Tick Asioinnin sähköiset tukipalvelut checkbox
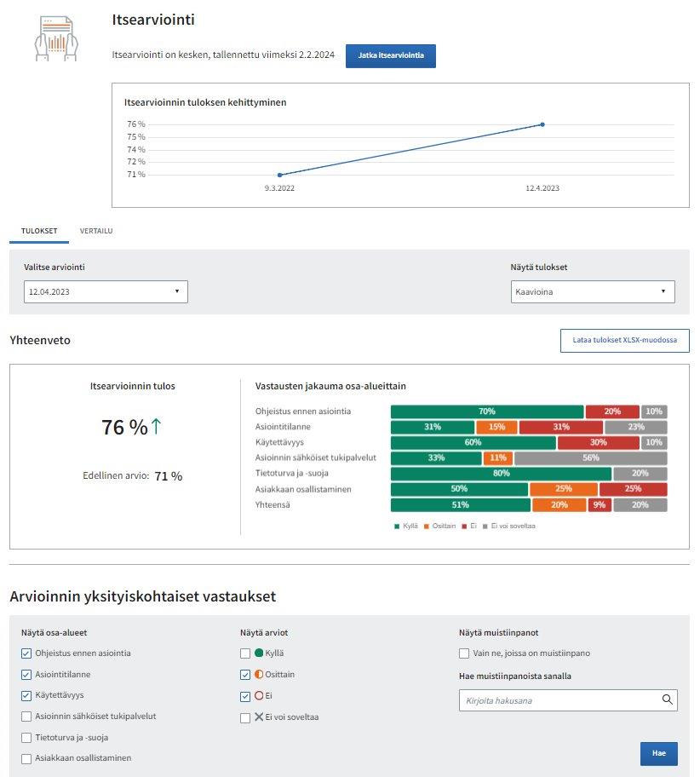The image size is (700, 777). click(26, 717)
